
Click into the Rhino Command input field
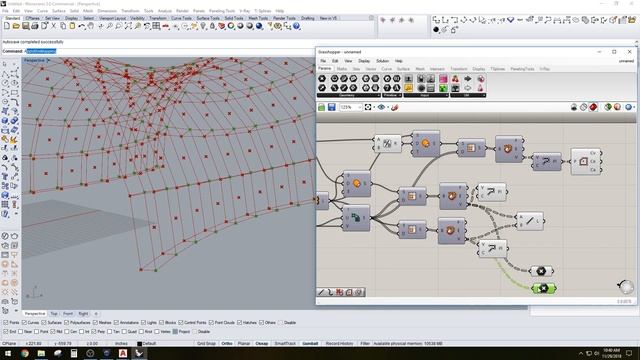169,51
